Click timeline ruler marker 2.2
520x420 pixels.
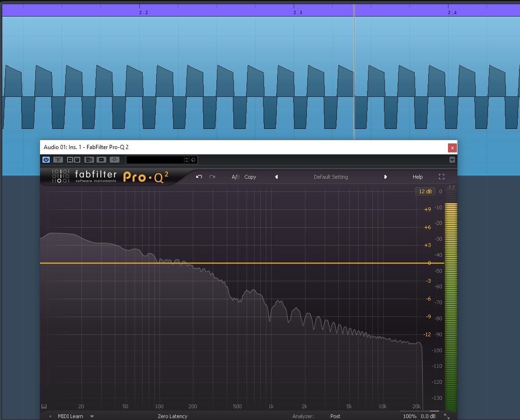point(143,12)
